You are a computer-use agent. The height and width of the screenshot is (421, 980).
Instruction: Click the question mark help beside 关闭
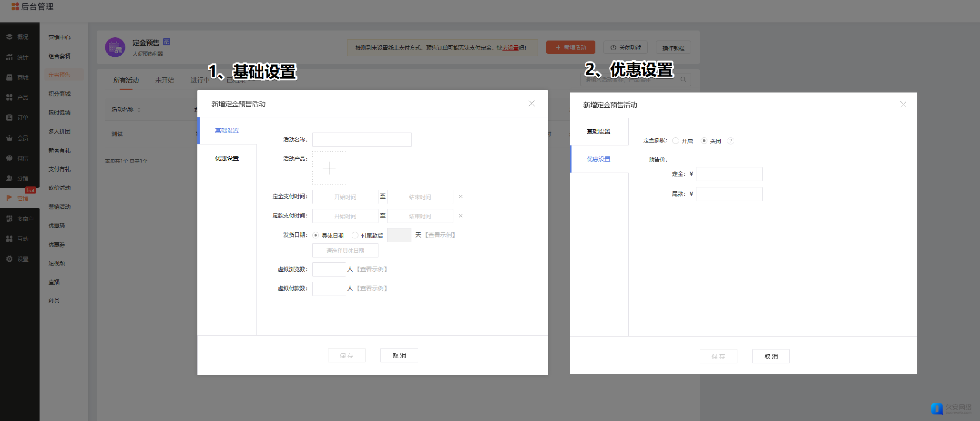point(731,141)
